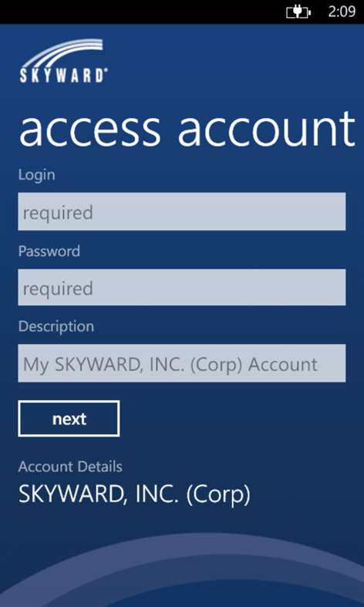Click the word "account" in the page title
Image resolution: width=364 pixels, height=607 pixels.
coord(266,128)
